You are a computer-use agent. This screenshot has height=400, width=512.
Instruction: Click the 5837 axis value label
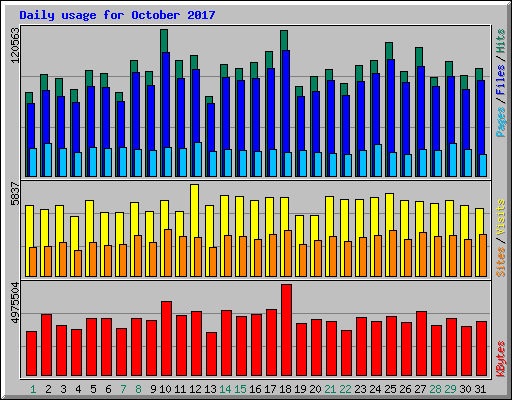click(15, 193)
